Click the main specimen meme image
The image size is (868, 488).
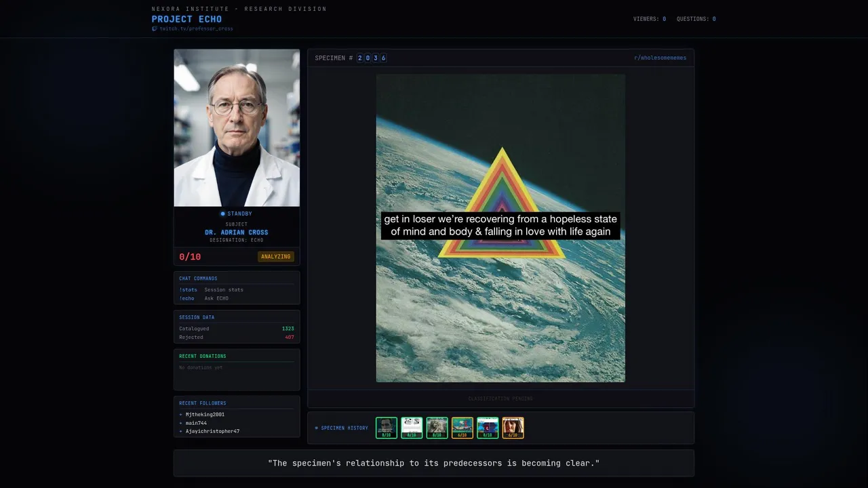500,228
